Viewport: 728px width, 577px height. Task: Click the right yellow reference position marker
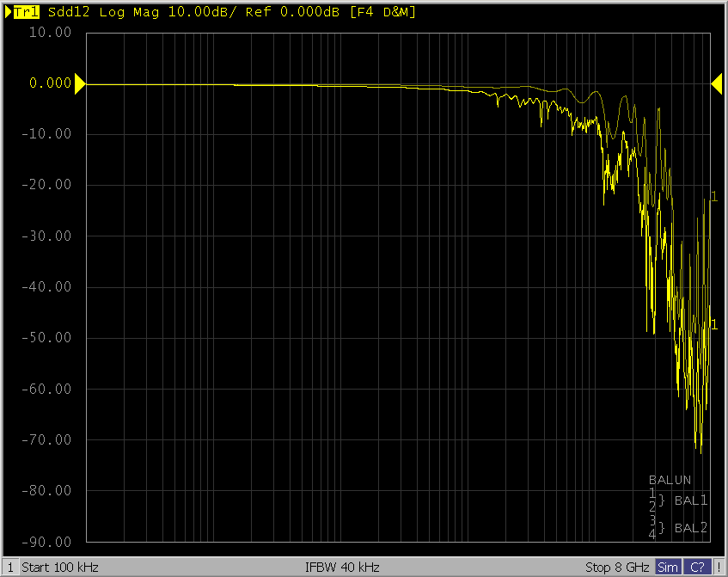pos(716,83)
